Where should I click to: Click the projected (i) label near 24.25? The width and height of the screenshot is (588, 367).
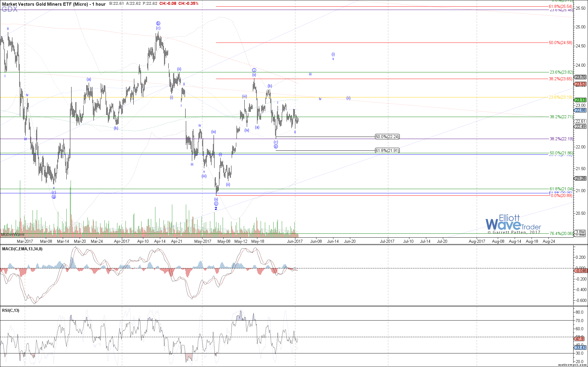(333, 54)
